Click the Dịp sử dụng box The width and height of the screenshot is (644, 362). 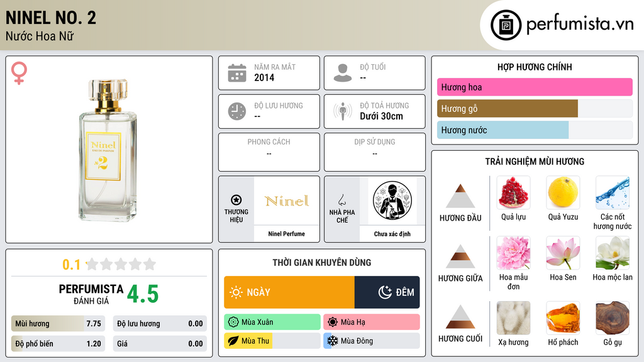point(375,152)
